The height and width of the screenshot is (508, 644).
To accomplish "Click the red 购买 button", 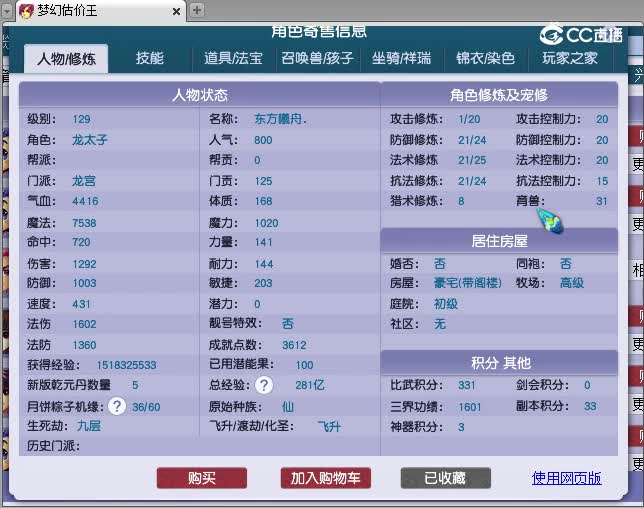I will click(x=202, y=478).
